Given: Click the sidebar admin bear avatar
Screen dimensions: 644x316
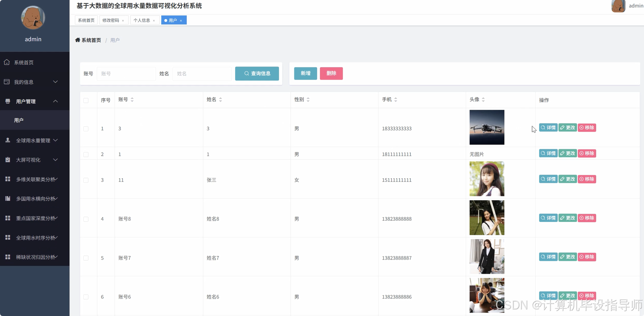Looking at the screenshot, I should tap(33, 18).
